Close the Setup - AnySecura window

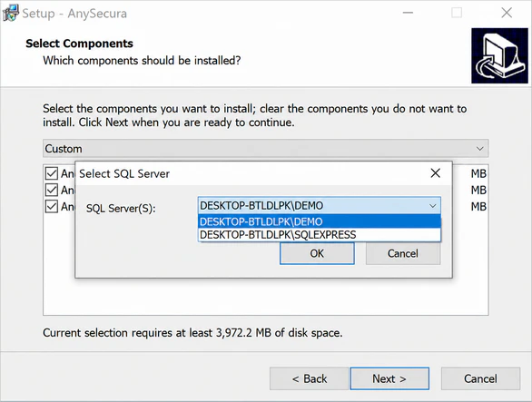(507, 13)
